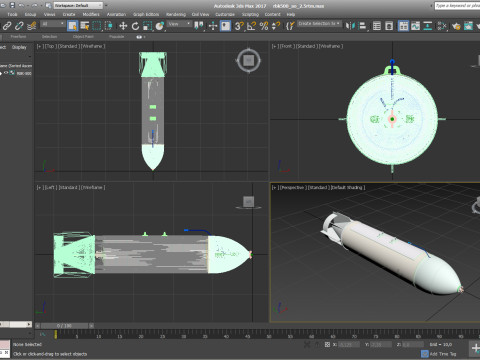Click the Add Time Tag button
The image size is (480, 360).
point(439,354)
